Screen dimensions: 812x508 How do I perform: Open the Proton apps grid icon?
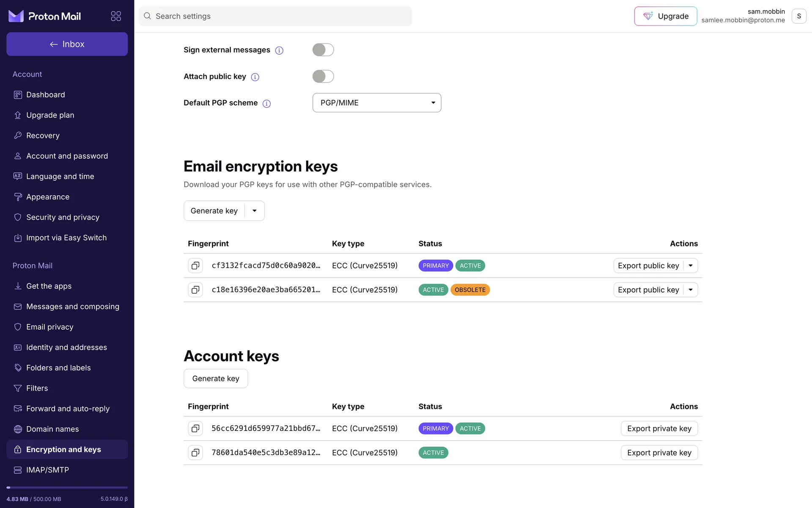pyautogui.click(x=116, y=16)
